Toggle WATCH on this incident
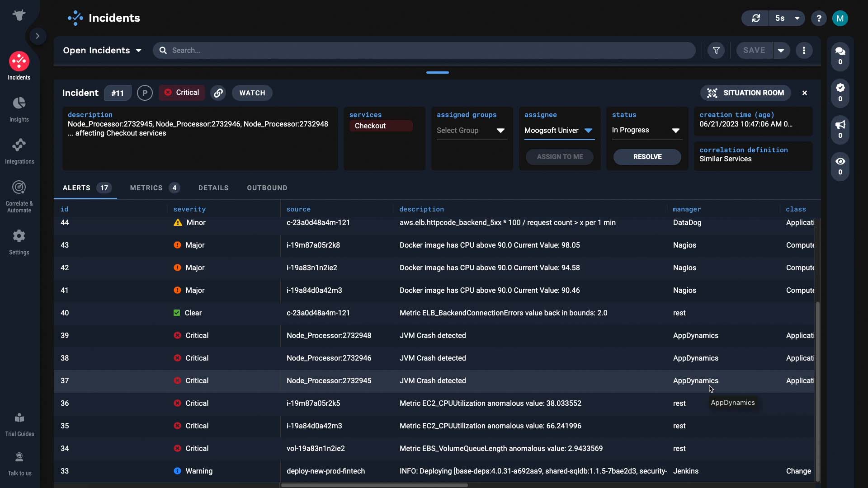The width and height of the screenshot is (868, 488). (252, 93)
